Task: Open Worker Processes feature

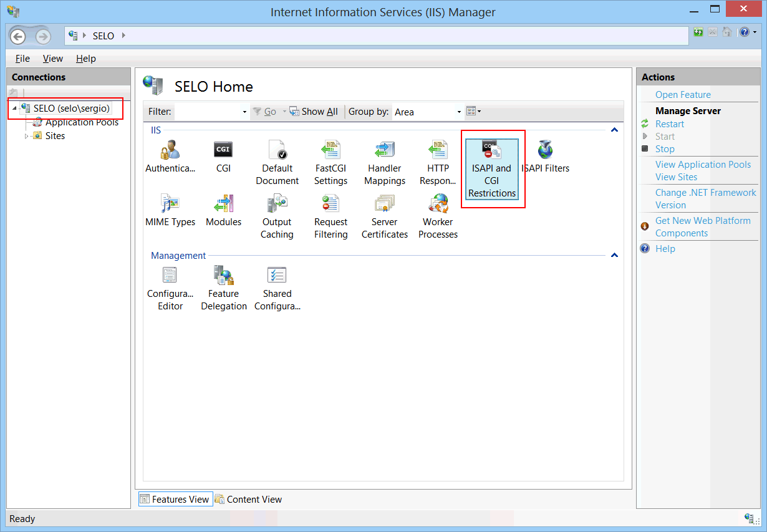Action: 438,216
